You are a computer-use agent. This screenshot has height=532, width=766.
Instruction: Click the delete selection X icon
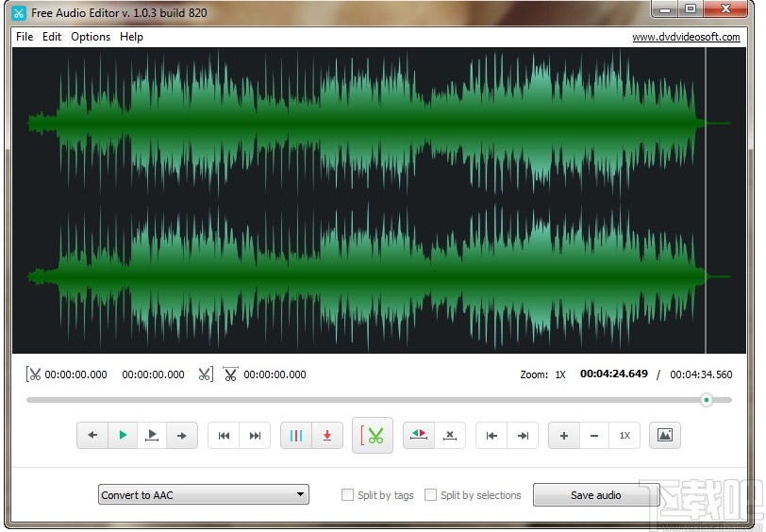click(x=450, y=435)
